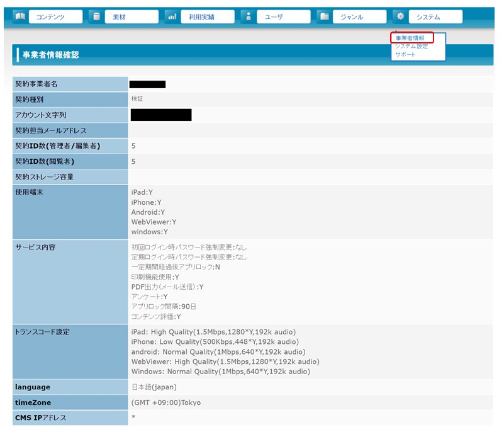504x439 pixels.
Task: Expand the システム dropdown menu
Action: (435, 17)
